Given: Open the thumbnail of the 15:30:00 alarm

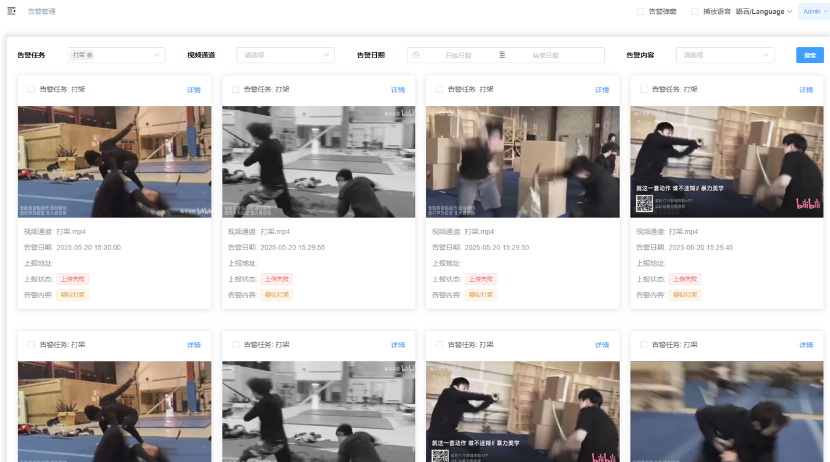Looking at the screenshot, I should 114,161.
